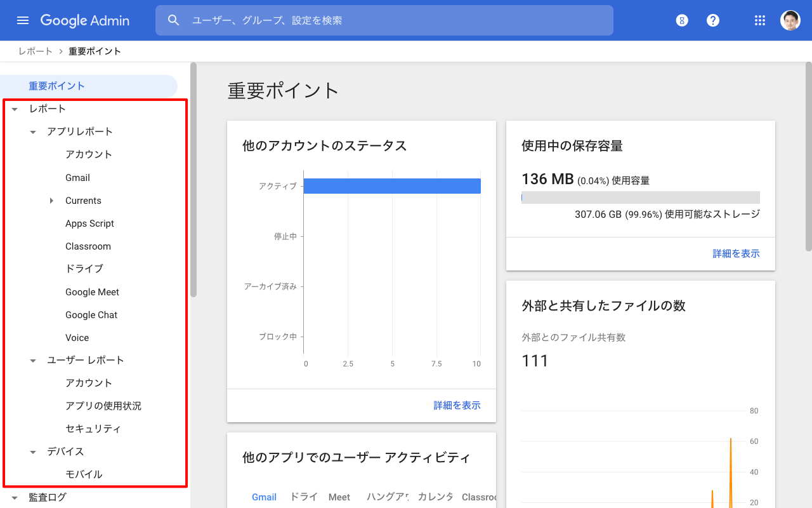Click the 使用中の保存容量 title
Viewport: 812px width, 508px height.
572,145
